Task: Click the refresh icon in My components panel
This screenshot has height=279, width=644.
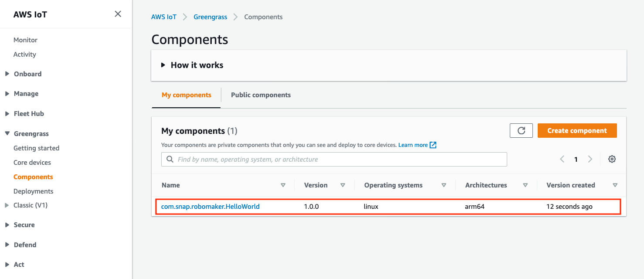Action: pos(521,130)
